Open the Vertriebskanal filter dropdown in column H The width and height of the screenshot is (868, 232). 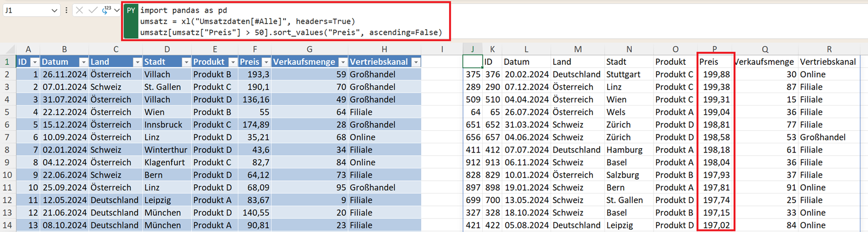pos(416,62)
